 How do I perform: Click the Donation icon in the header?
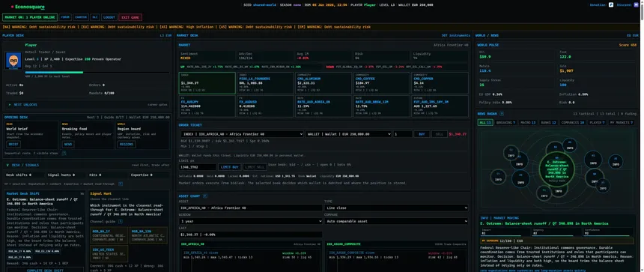point(611,5)
